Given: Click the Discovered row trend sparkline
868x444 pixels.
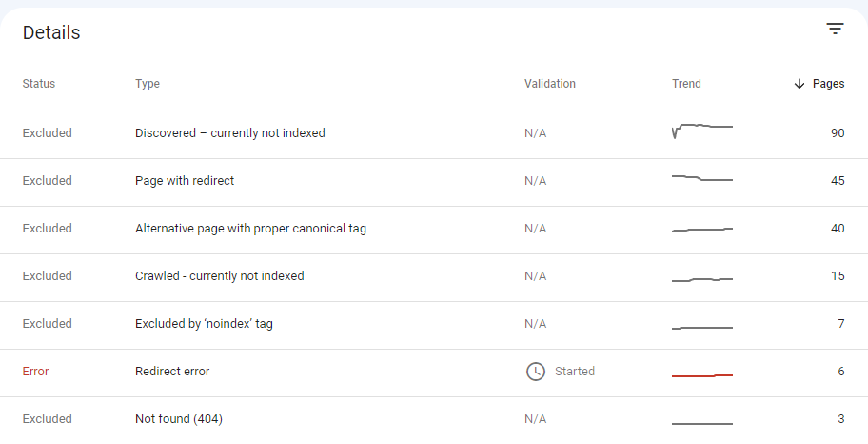Looking at the screenshot, I should (x=701, y=130).
